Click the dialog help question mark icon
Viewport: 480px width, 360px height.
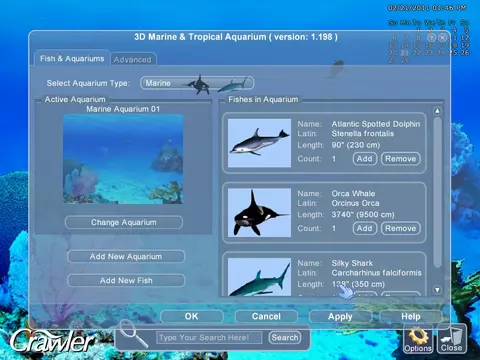(x=432, y=37)
